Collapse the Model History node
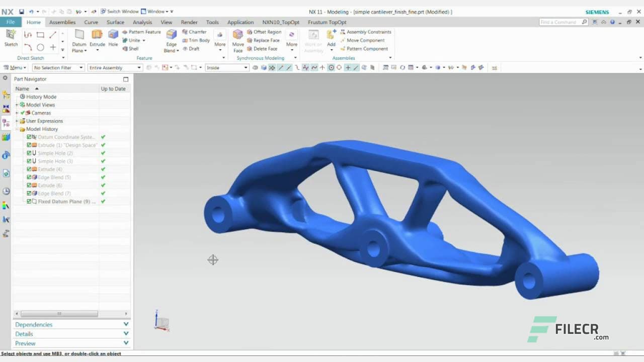Image resolution: width=644 pixels, height=362 pixels. click(17, 129)
